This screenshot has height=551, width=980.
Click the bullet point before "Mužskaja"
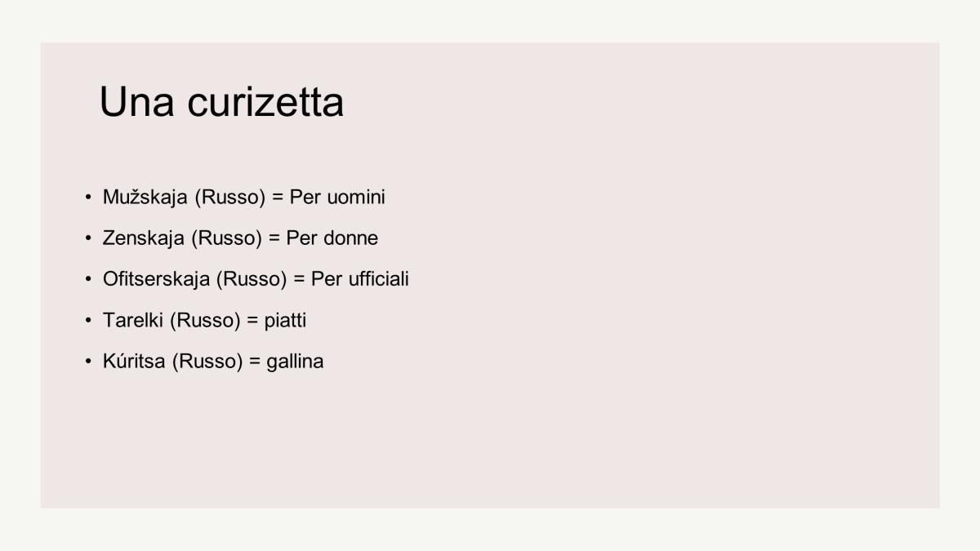point(87,198)
